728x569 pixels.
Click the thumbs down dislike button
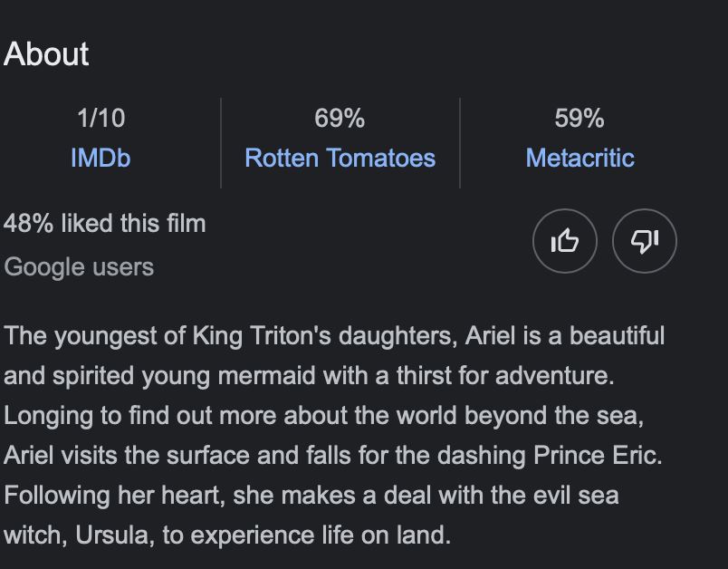tap(645, 241)
